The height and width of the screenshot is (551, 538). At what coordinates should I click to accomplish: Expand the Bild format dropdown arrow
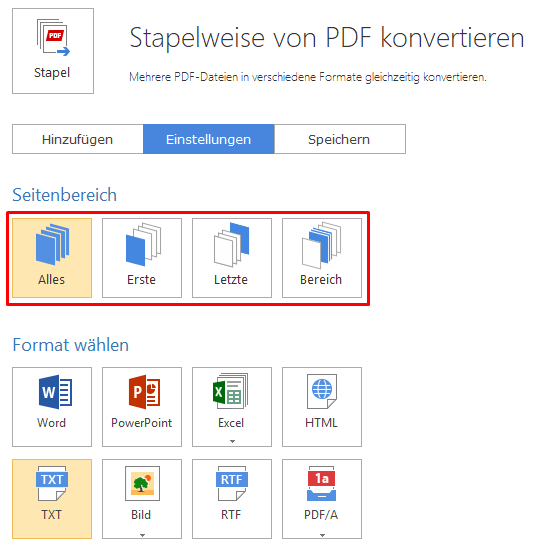[142, 535]
